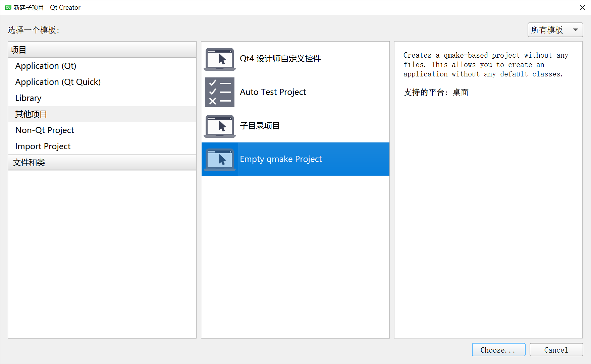Select the Import Project category
This screenshot has width=591, height=364.
point(43,146)
